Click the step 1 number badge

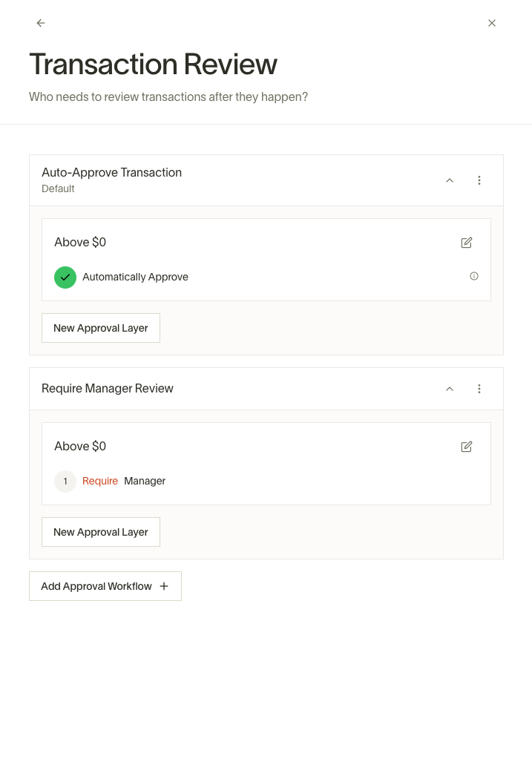(x=65, y=482)
